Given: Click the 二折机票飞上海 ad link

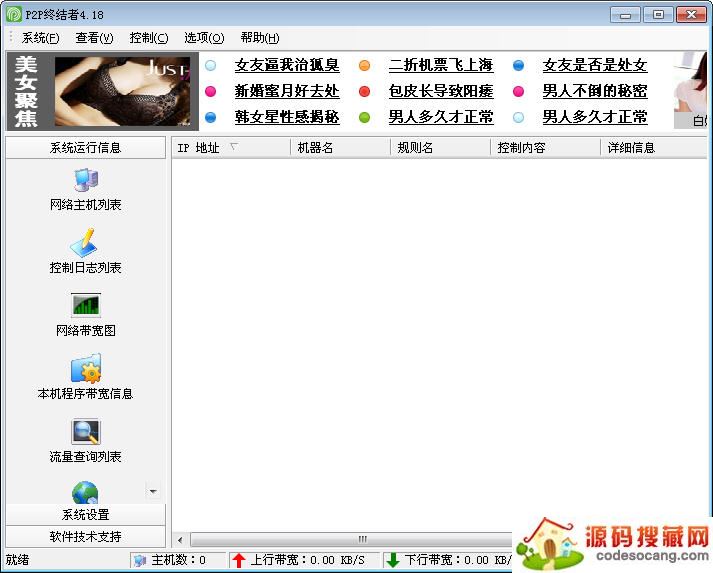Looking at the screenshot, I should (441, 65).
